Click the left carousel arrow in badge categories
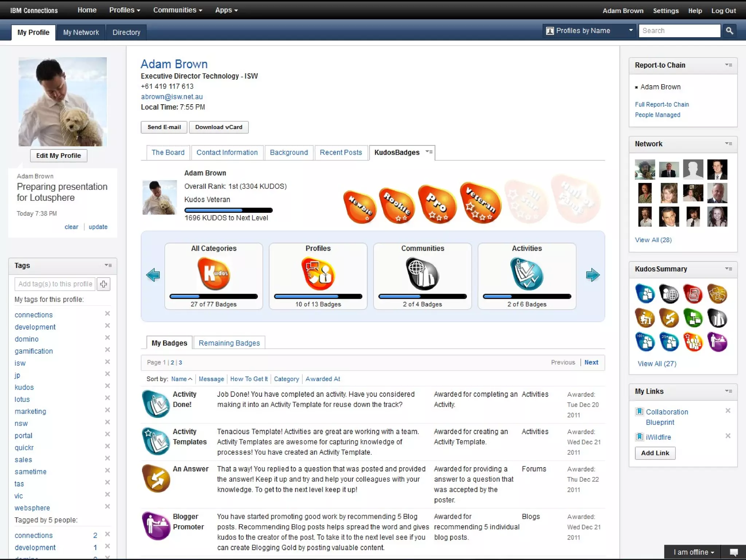Image resolution: width=746 pixels, height=560 pixels. [x=153, y=275]
